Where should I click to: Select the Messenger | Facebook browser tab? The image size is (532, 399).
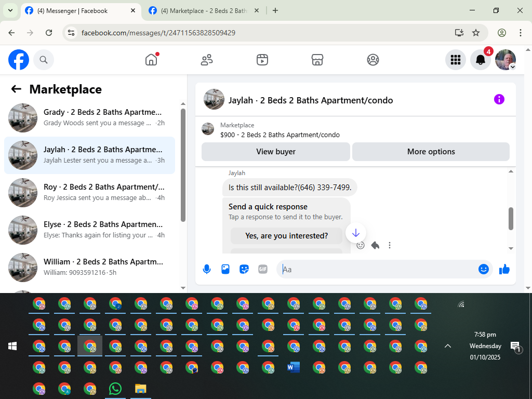(81, 11)
